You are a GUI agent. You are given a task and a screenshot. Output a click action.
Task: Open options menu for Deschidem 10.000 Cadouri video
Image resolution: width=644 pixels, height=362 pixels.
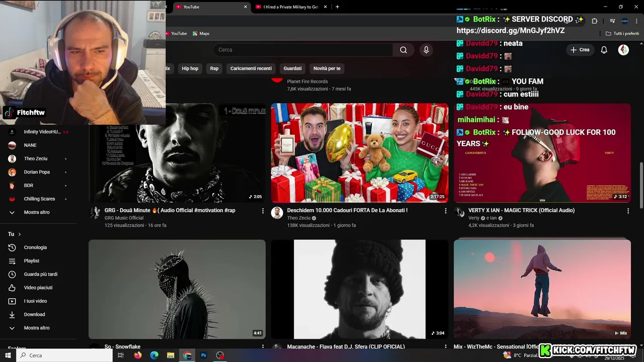click(445, 211)
